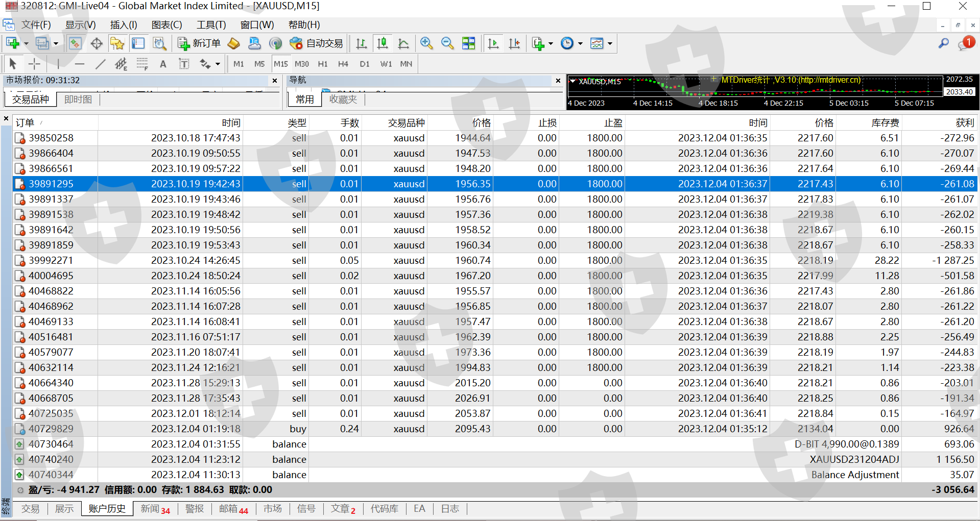
Task: Click the search magnifier in toolbar
Action: (x=943, y=43)
